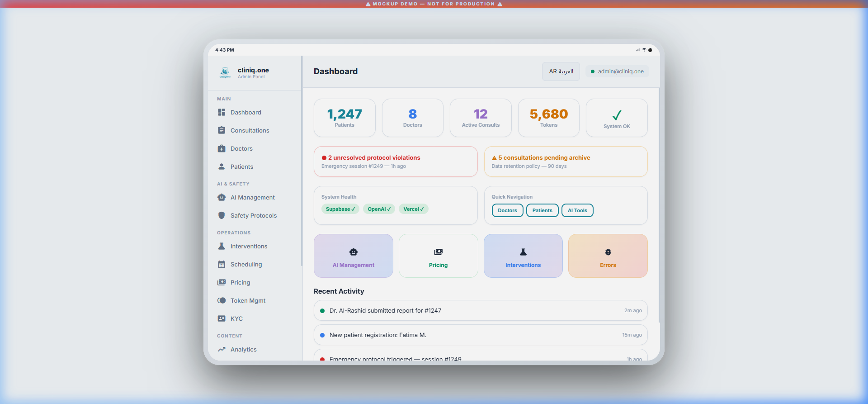Click the cliniq.one logo icon
The width and height of the screenshot is (868, 404).
pyautogui.click(x=225, y=72)
